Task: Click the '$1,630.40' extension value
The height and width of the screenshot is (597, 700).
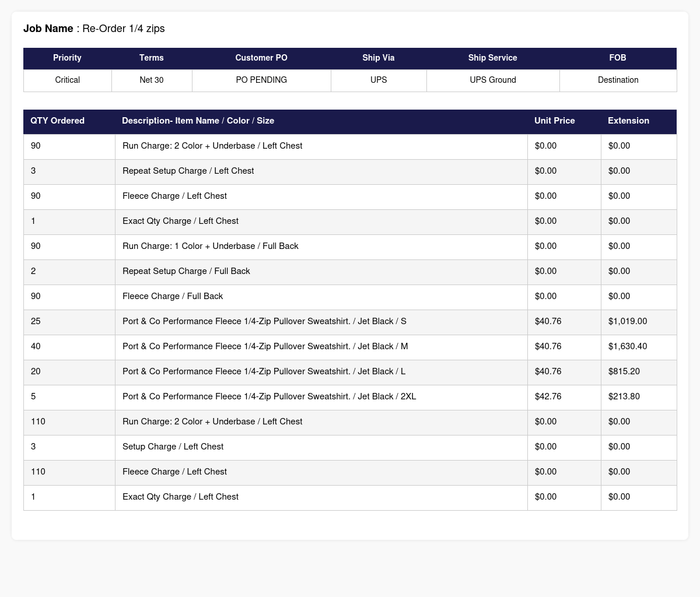Action: tap(628, 346)
